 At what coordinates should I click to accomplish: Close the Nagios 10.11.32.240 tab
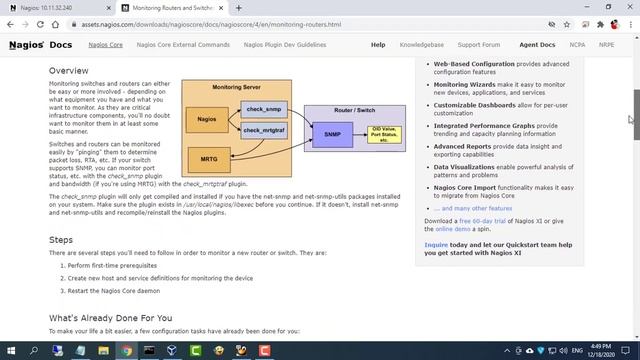(x=109, y=8)
